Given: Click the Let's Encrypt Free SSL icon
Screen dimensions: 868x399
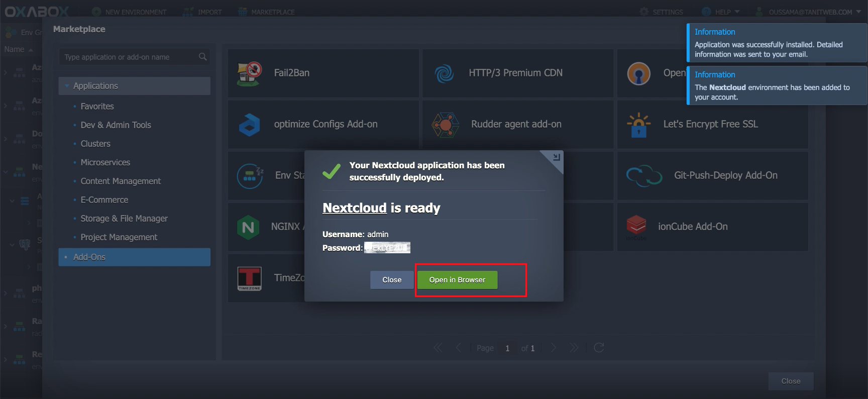Looking at the screenshot, I should coord(638,125).
